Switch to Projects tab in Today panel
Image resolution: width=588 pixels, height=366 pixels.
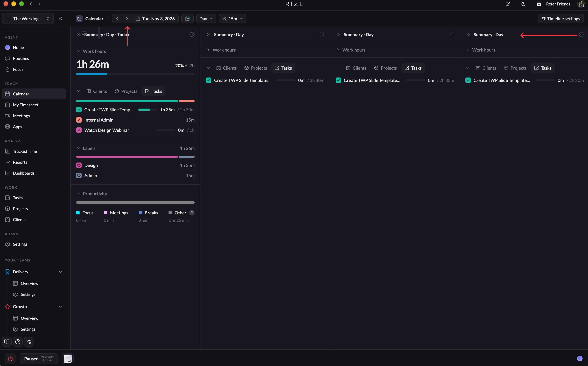pyautogui.click(x=126, y=91)
